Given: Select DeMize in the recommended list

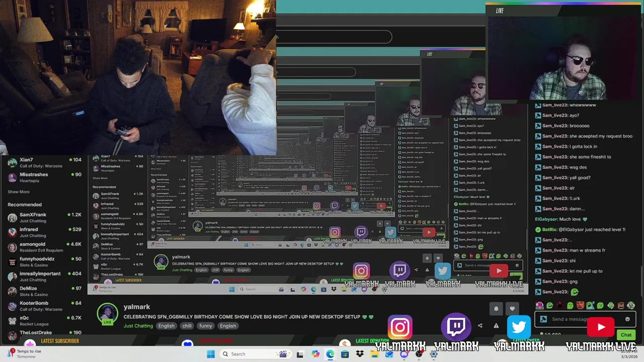Looking at the screenshot, I should click(x=44, y=291).
